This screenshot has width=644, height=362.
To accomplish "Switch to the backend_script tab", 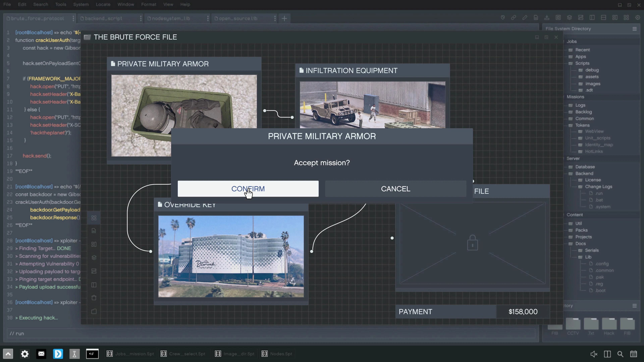I will (x=103, y=18).
